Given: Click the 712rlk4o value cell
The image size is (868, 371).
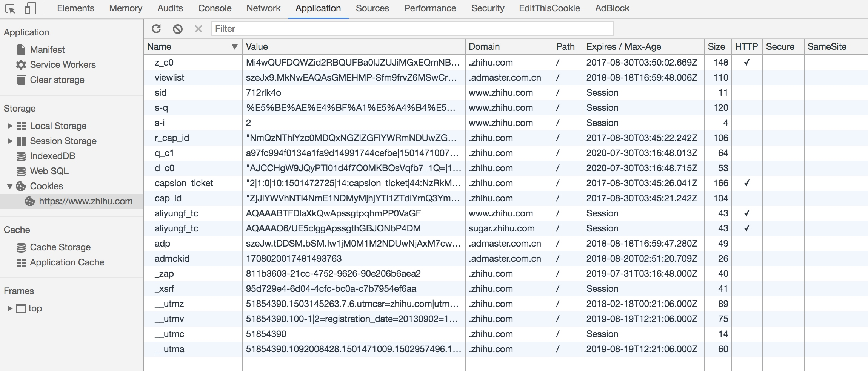Looking at the screenshot, I should (354, 93).
